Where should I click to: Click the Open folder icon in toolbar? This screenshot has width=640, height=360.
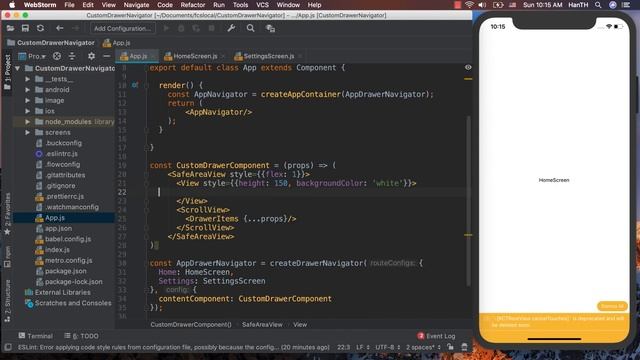coord(10,28)
